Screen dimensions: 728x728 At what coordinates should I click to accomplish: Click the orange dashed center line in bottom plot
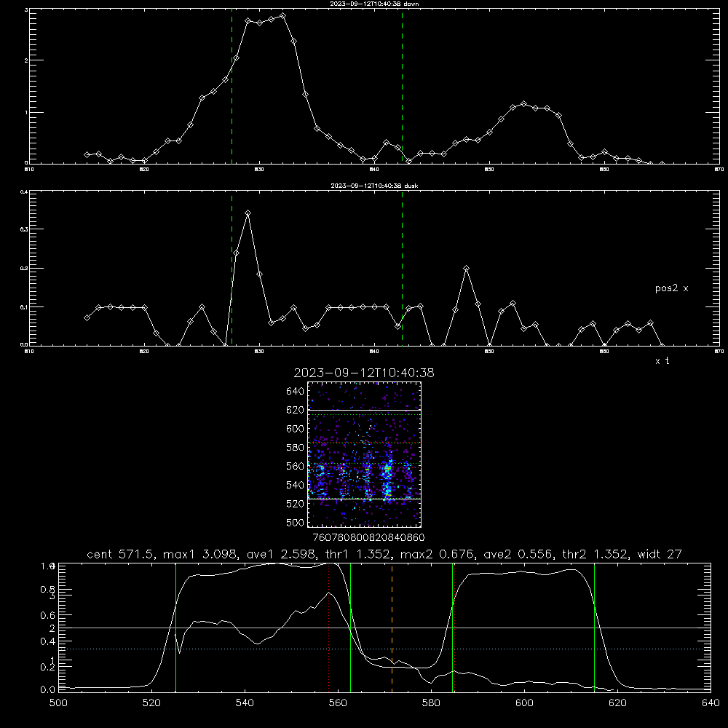coord(392,628)
